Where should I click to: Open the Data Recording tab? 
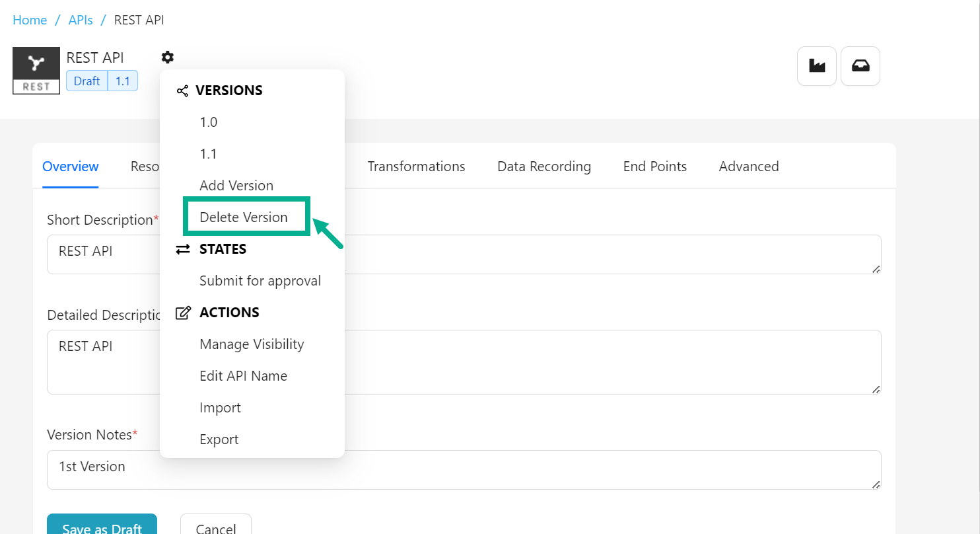(x=544, y=167)
